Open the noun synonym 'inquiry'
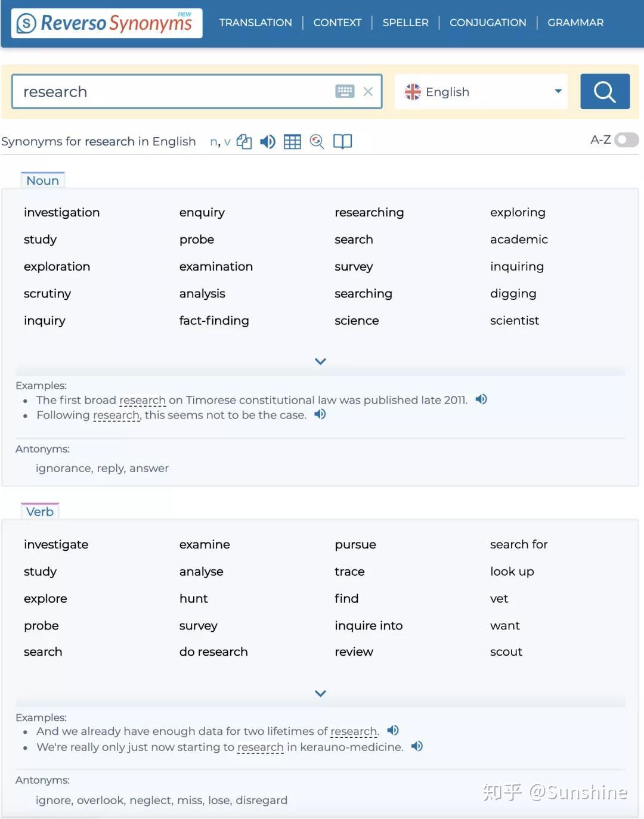 click(x=45, y=321)
